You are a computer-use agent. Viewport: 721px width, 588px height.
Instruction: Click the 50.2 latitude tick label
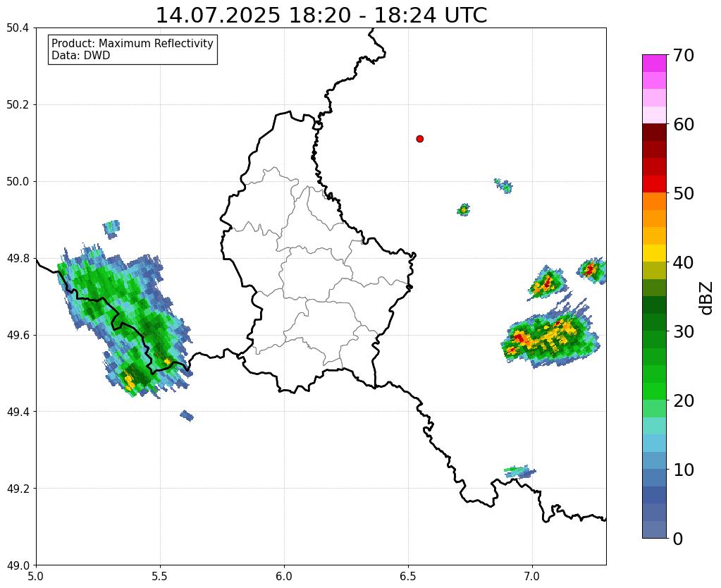(x=18, y=105)
